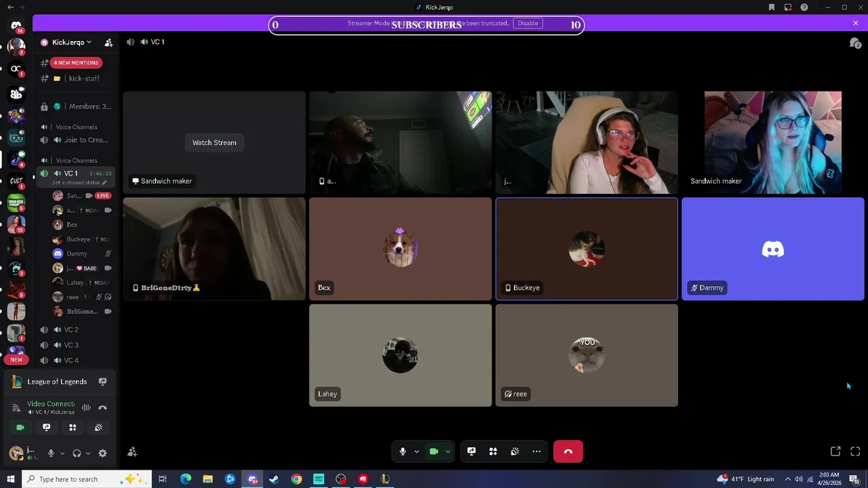This screenshot has width=868, height=488.
Task: Join the VC 4 voice channel
Action: pos(77,361)
